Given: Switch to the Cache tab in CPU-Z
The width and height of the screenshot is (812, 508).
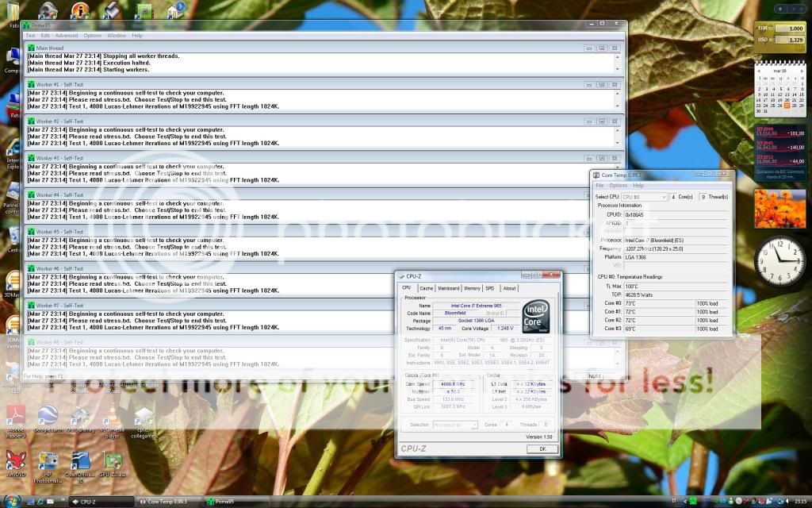Looking at the screenshot, I should click(x=426, y=288).
